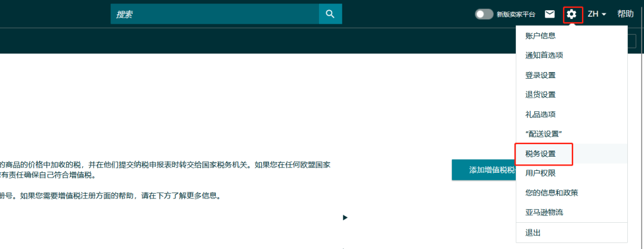Open the ZH language dropdown
This screenshot has height=249, width=644.
(597, 14)
